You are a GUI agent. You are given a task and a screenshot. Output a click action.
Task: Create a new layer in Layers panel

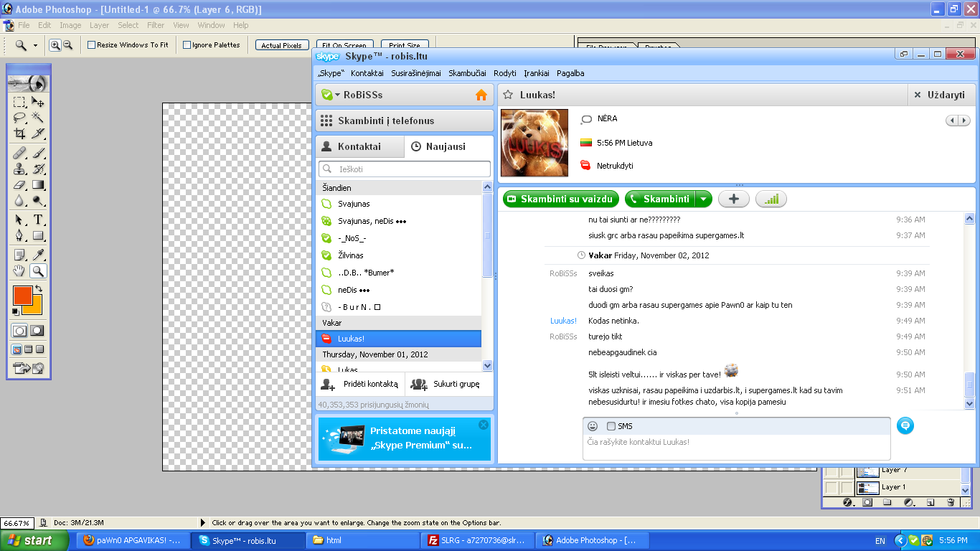[930, 503]
